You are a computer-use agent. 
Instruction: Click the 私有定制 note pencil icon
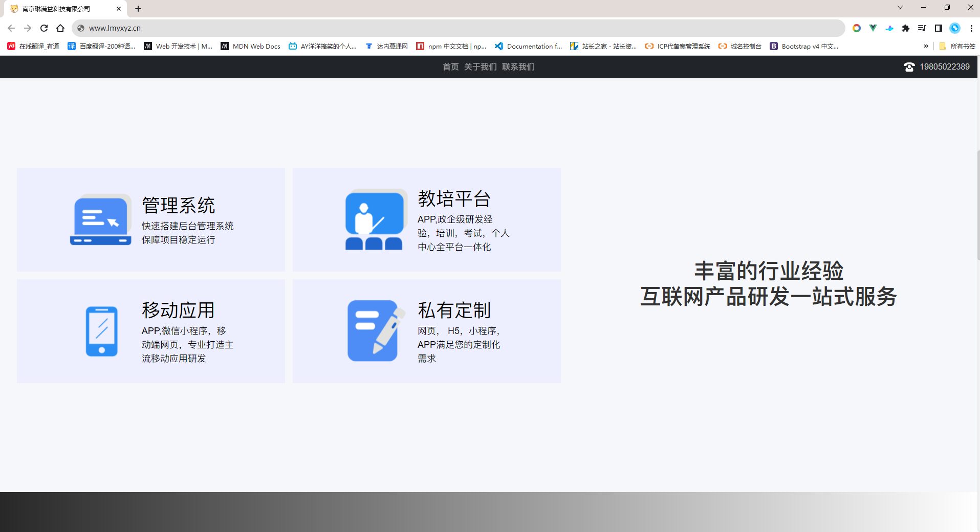tap(376, 331)
